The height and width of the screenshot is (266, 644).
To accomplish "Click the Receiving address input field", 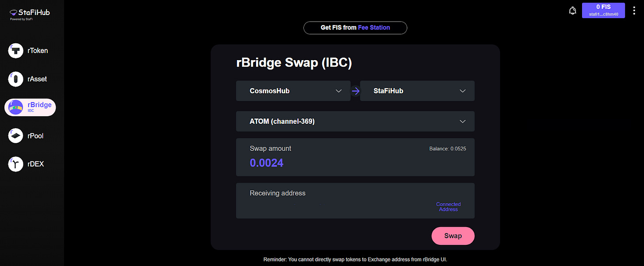I will point(355,201).
